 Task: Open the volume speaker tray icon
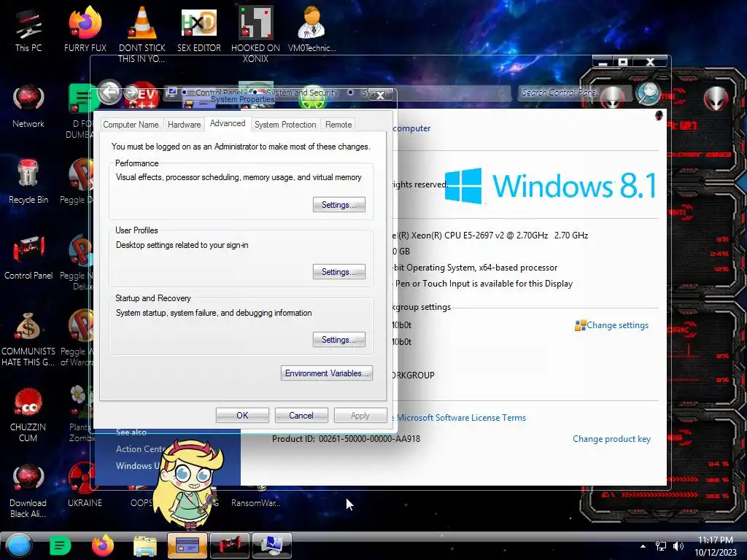(678, 546)
